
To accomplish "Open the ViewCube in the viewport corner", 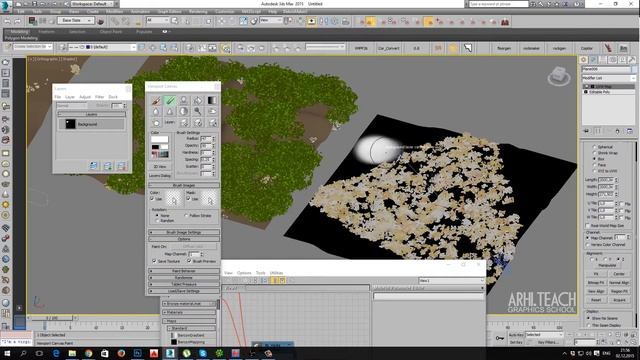I will pos(559,76).
